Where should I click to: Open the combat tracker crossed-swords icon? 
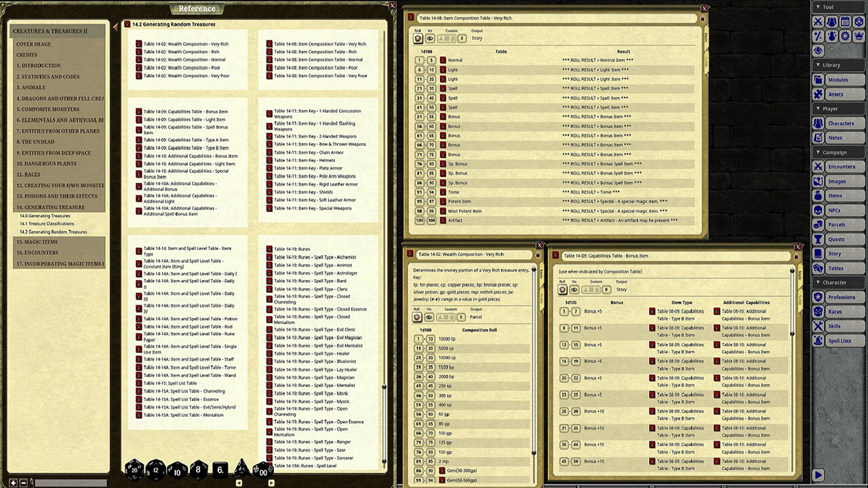(818, 22)
